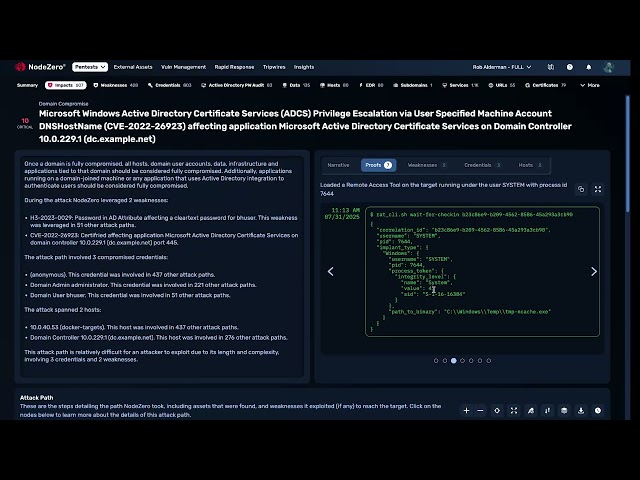Zoom out the attack path graph
The image size is (640, 480).
[x=480, y=411]
